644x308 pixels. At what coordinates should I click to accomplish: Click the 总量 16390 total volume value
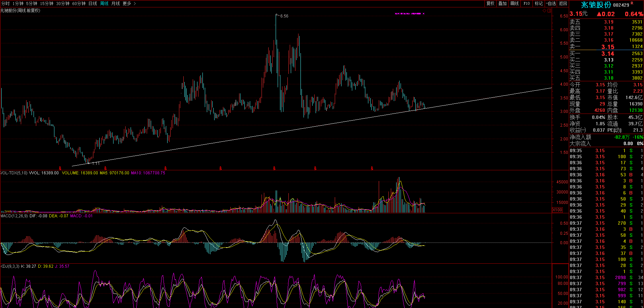(x=636, y=104)
